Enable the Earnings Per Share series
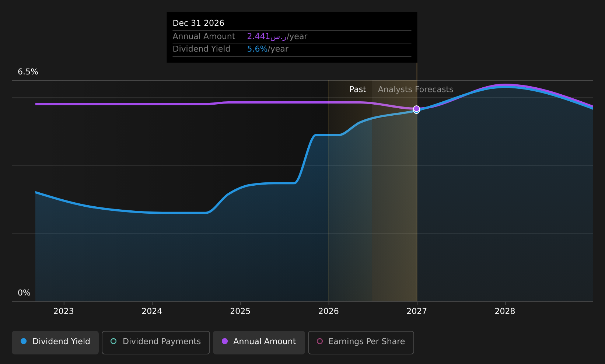This screenshot has width=605, height=364. tap(361, 342)
